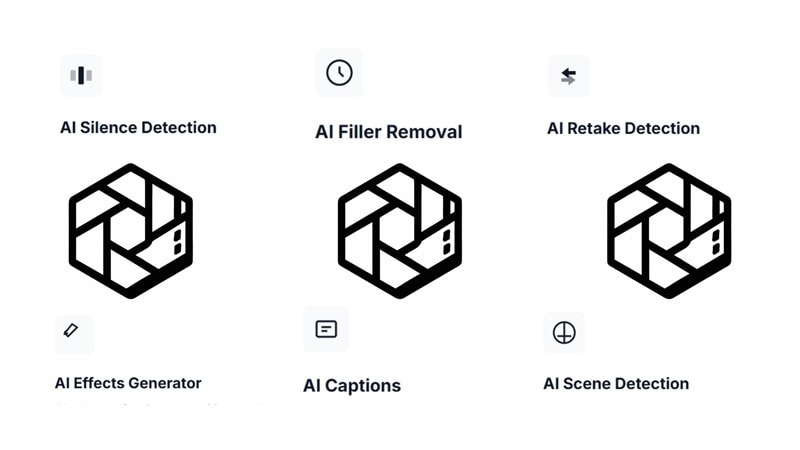This screenshot has height=450, width=800.
Task: Select the AI Retake Detection title
Action: pyautogui.click(x=623, y=129)
